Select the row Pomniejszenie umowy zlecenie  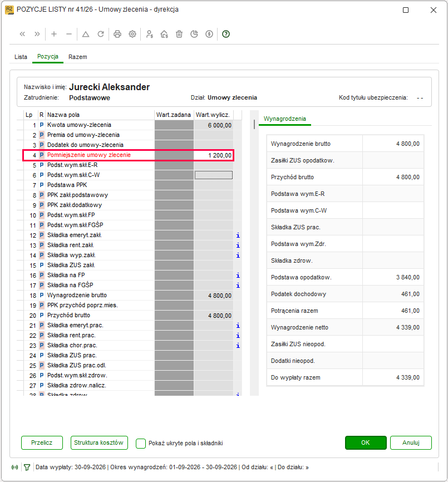tap(129, 155)
